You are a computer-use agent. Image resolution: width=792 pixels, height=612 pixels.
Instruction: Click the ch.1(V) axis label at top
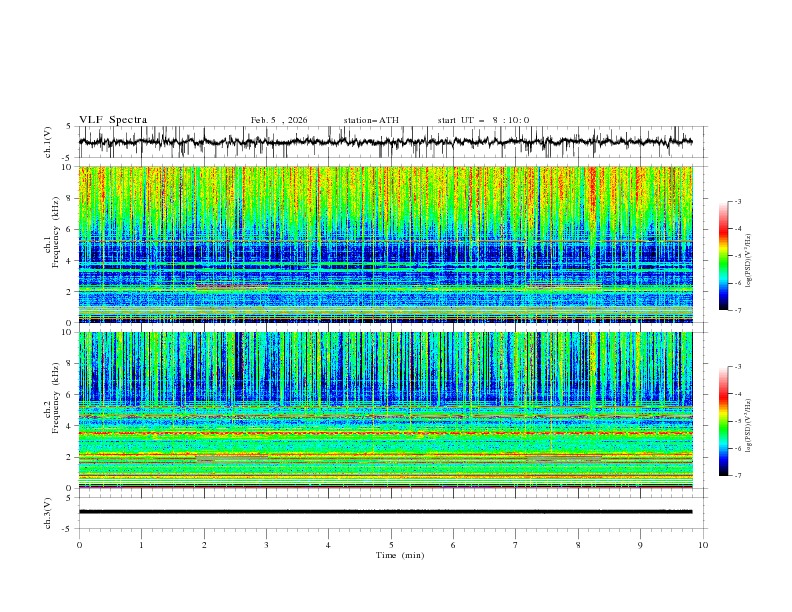tap(49, 142)
